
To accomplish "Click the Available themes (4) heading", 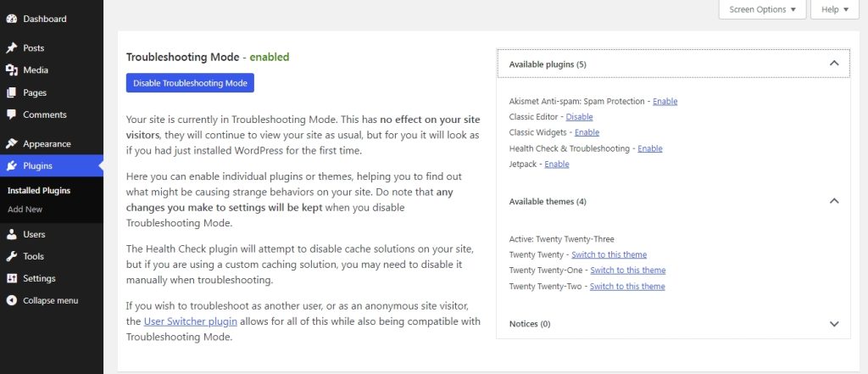I will 548,202.
